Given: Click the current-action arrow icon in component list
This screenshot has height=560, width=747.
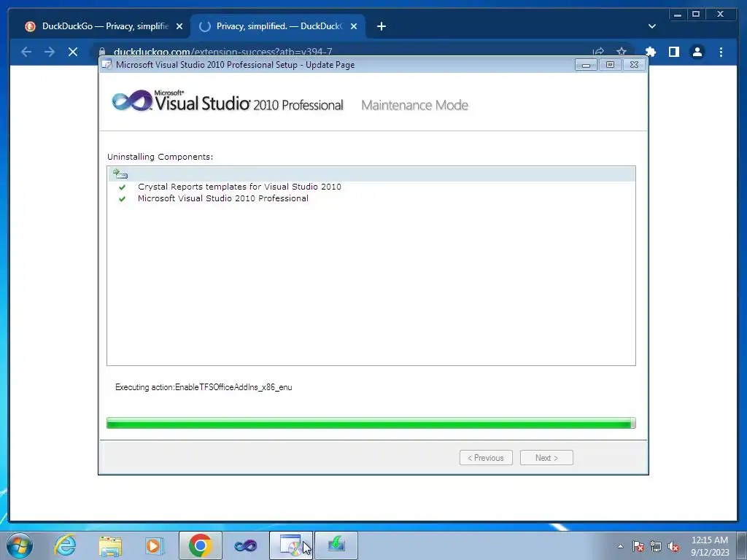Looking at the screenshot, I should coord(120,174).
